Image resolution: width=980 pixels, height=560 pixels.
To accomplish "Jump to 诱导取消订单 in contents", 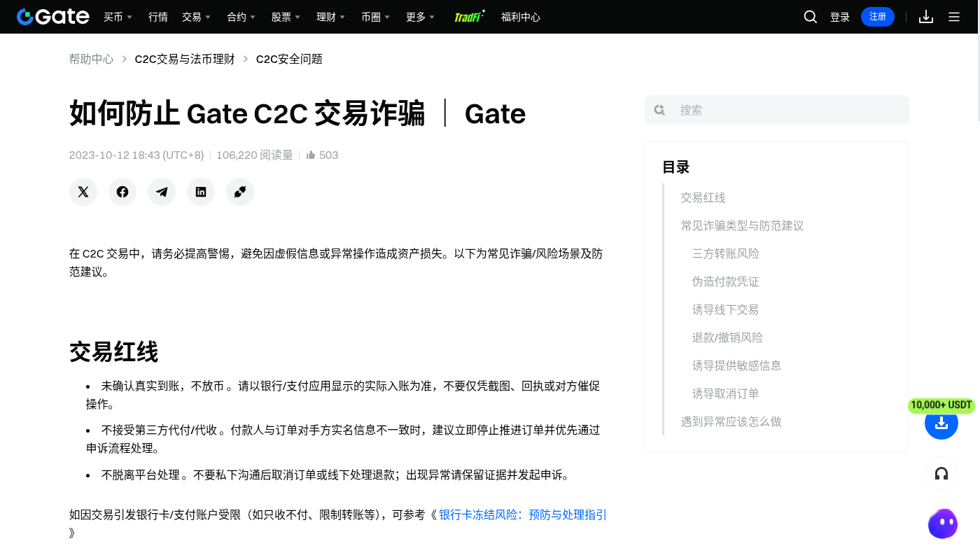I will tap(725, 393).
